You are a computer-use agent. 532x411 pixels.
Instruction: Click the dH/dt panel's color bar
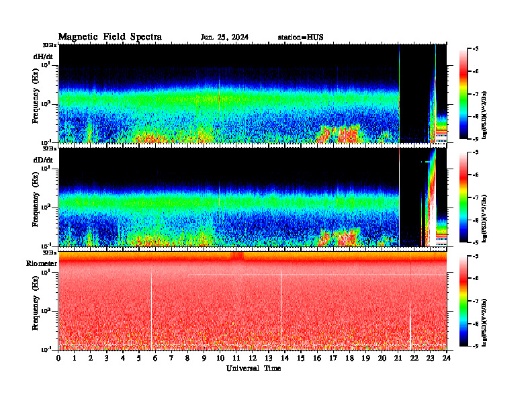463,94
